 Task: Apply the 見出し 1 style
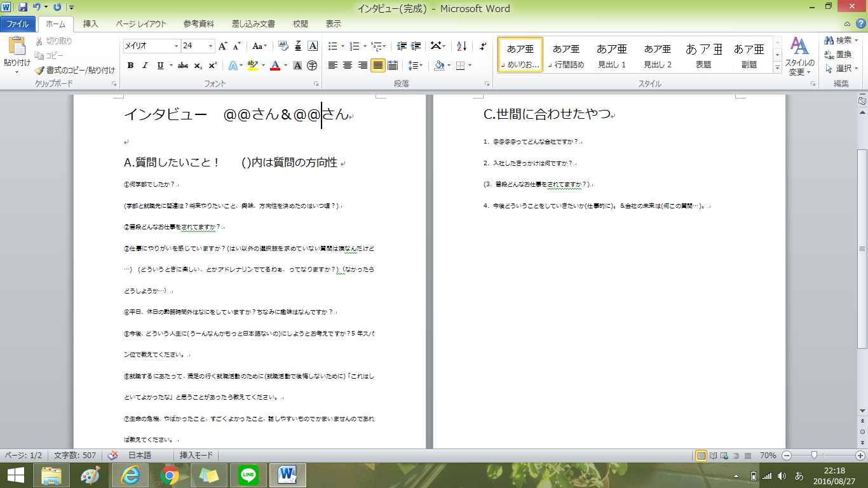pyautogui.click(x=612, y=55)
